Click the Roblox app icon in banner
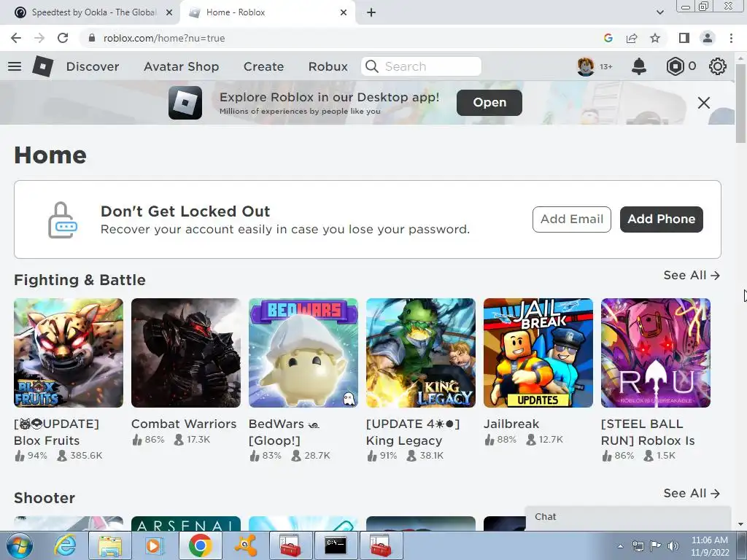Screen dimensions: 747x560 pos(185,103)
